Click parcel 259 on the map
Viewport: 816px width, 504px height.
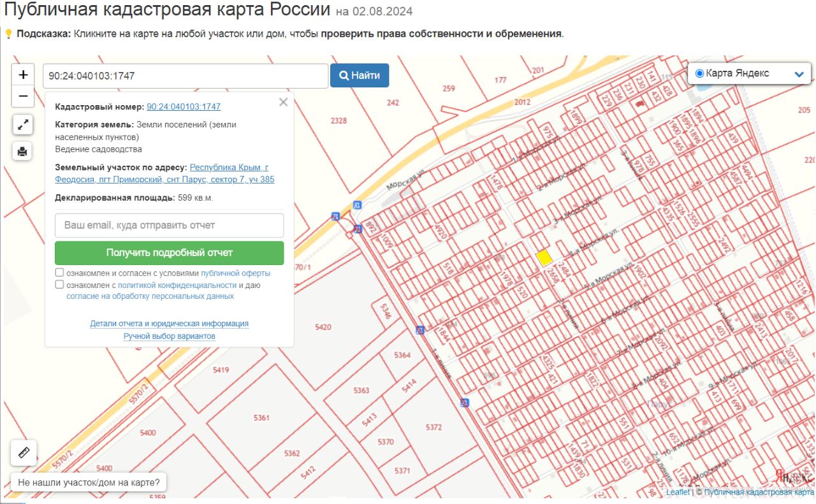(449, 89)
